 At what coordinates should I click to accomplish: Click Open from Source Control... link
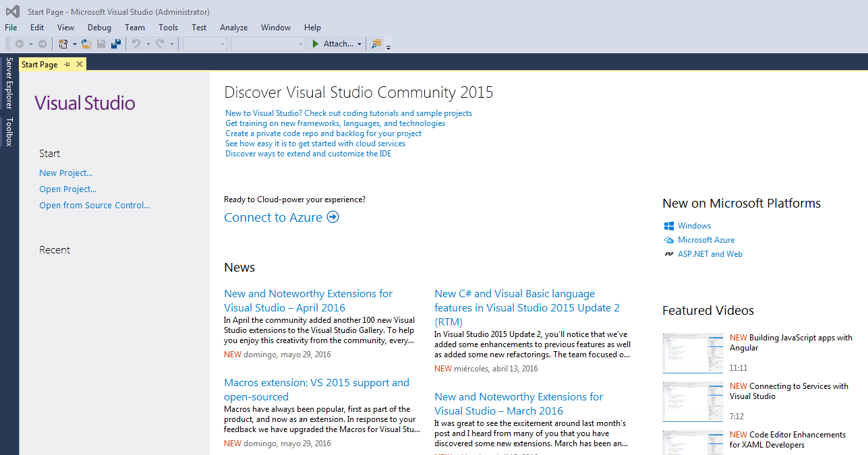coord(94,206)
